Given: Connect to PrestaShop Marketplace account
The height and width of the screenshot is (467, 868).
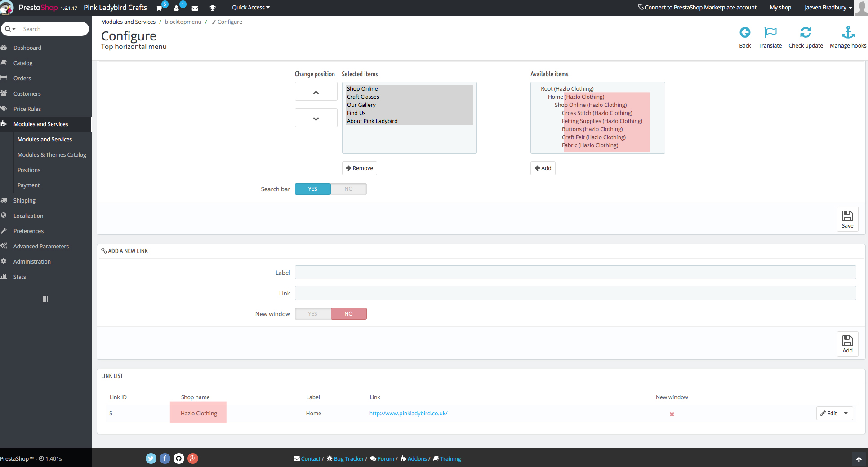Looking at the screenshot, I should tap(697, 8).
